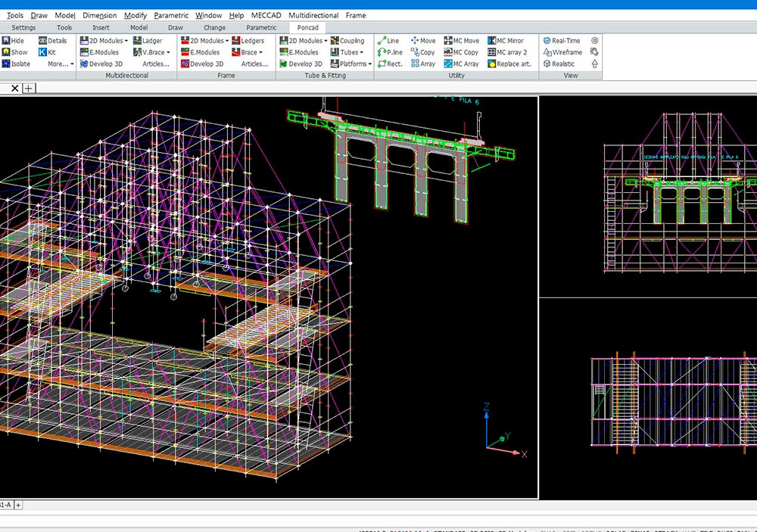The image size is (757, 532).
Task: Switch to Realistic view mode
Action: click(x=559, y=64)
